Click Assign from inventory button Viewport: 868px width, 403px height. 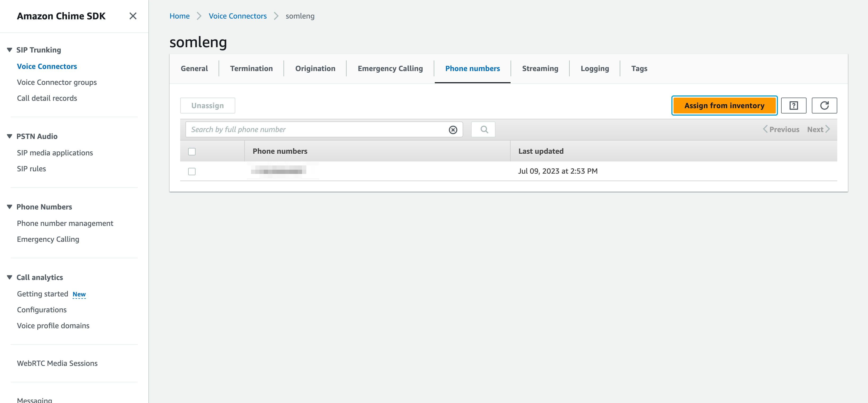pyautogui.click(x=724, y=106)
